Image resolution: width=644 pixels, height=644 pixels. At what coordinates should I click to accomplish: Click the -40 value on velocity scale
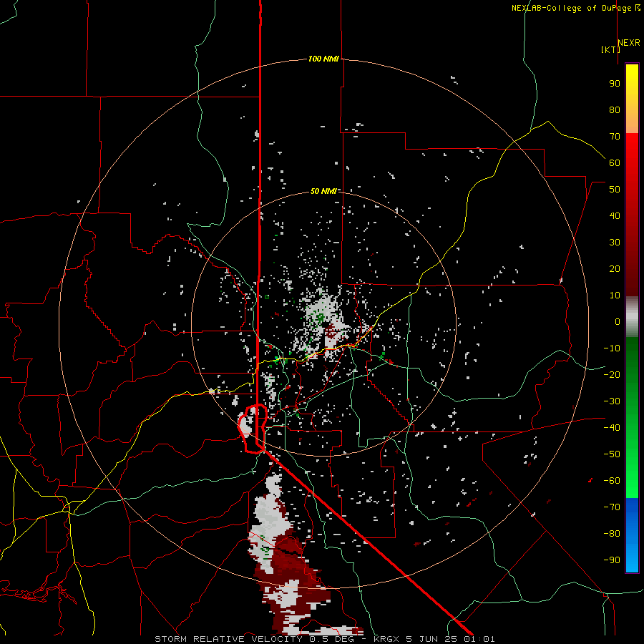click(612, 428)
